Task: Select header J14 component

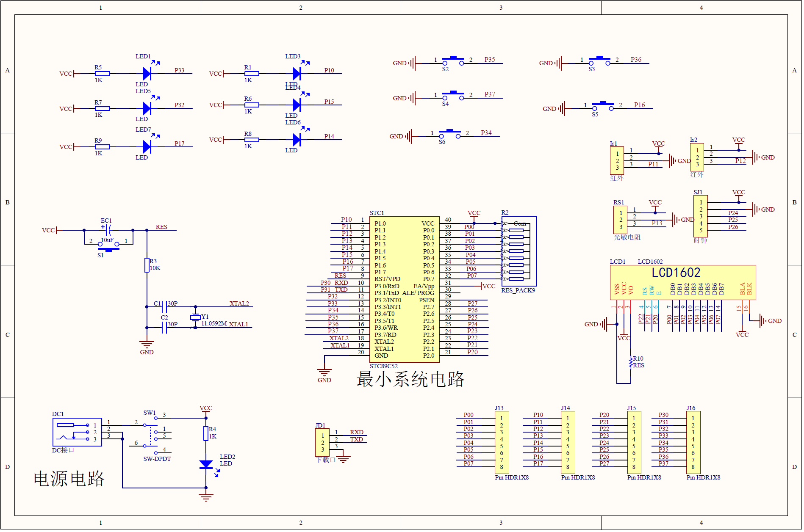Action: click(568, 442)
